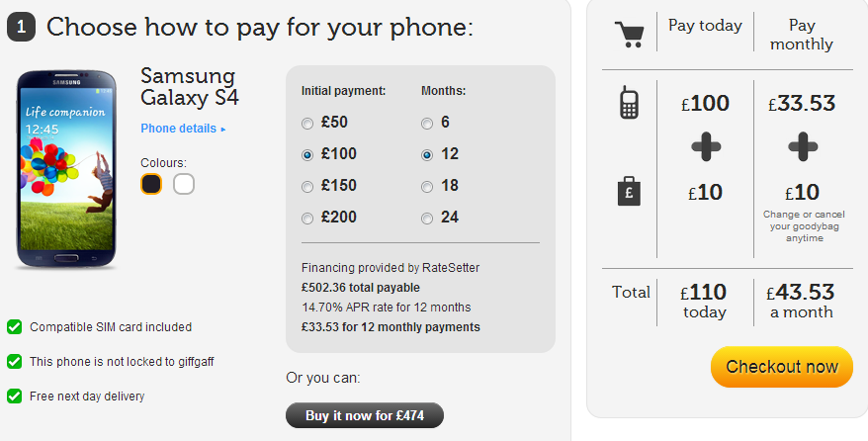Click the plus icon under £33.53

[803, 146]
